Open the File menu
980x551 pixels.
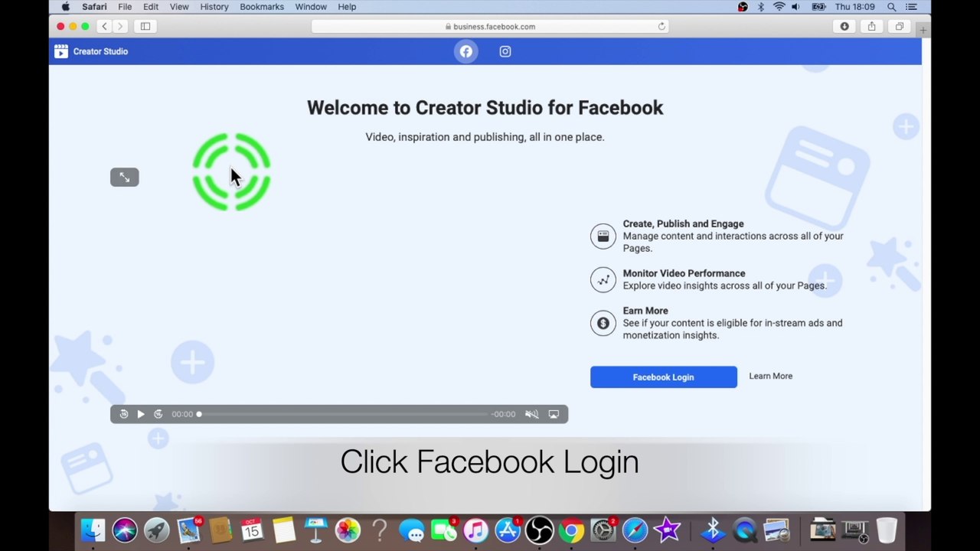pyautogui.click(x=125, y=7)
